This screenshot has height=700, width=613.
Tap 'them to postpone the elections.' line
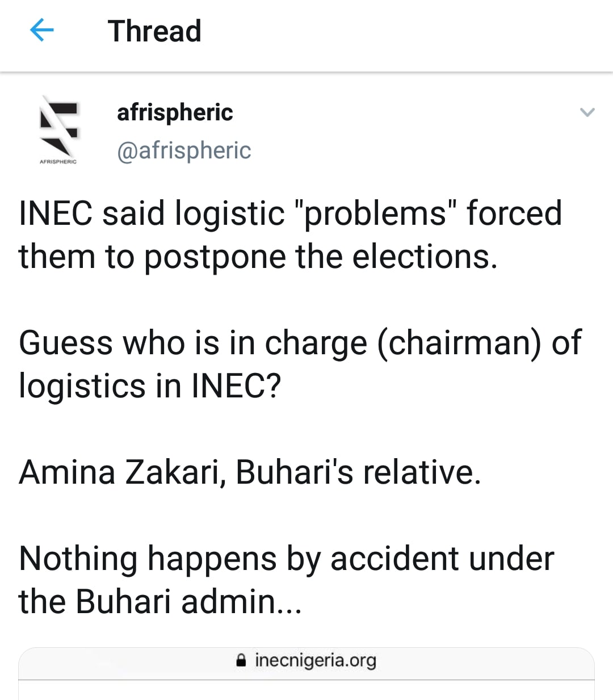click(258, 257)
